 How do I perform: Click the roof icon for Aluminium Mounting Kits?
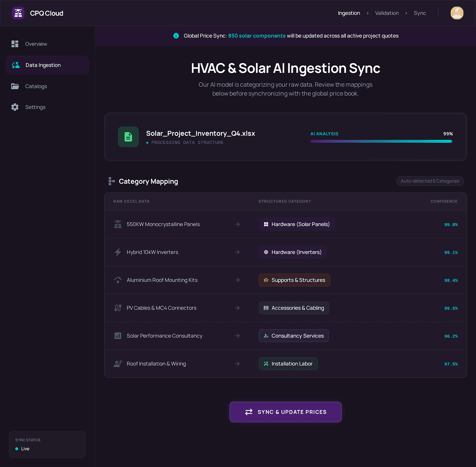(x=118, y=280)
